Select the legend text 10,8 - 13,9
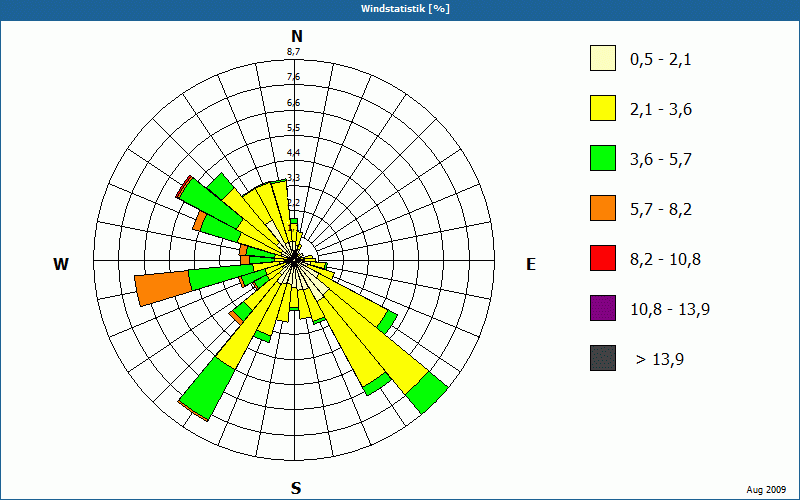 click(670, 310)
